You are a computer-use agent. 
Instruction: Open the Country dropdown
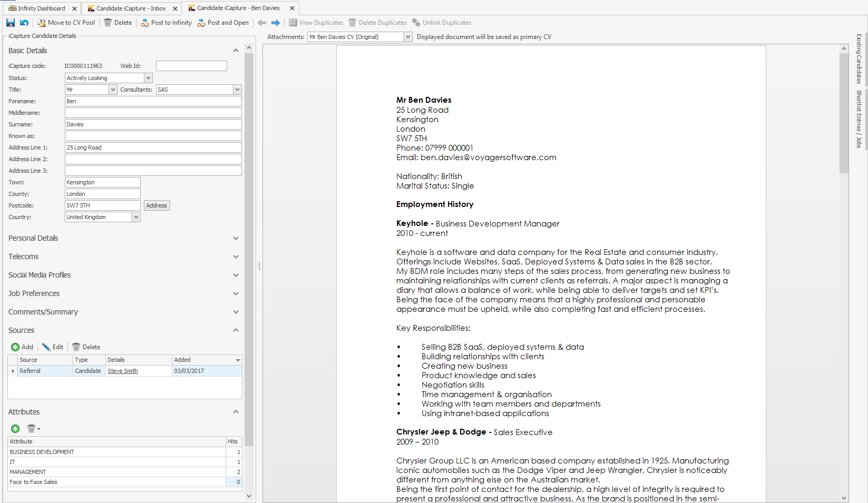coord(136,217)
